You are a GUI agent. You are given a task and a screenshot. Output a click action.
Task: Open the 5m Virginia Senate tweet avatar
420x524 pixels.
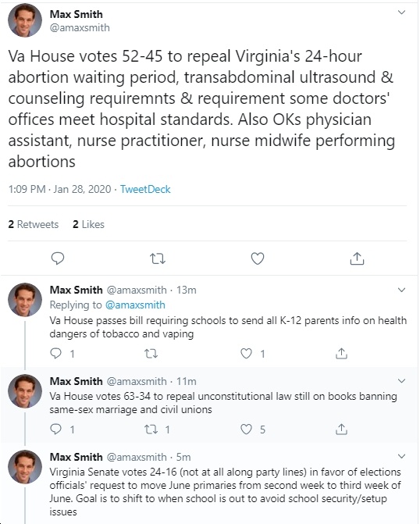(x=25, y=467)
